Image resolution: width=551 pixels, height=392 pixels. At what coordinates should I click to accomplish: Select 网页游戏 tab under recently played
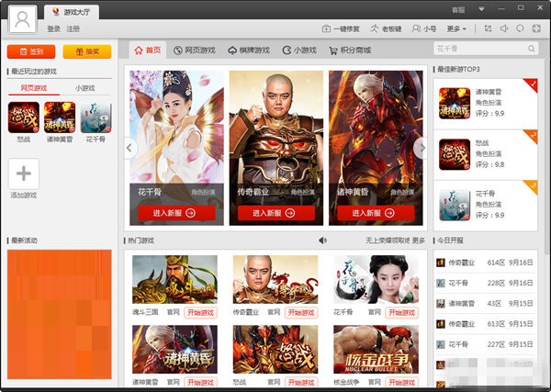(34, 88)
